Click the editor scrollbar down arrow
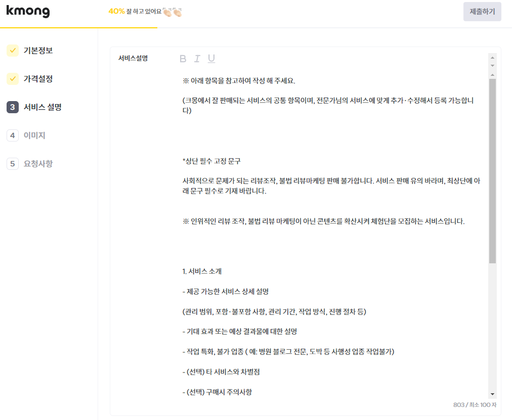This screenshot has width=512, height=420. (492, 394)
